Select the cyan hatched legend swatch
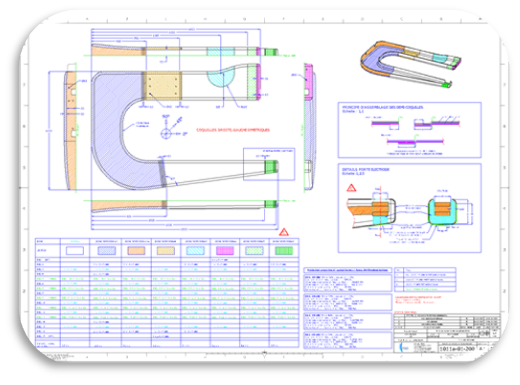 (x=195, y=250)
